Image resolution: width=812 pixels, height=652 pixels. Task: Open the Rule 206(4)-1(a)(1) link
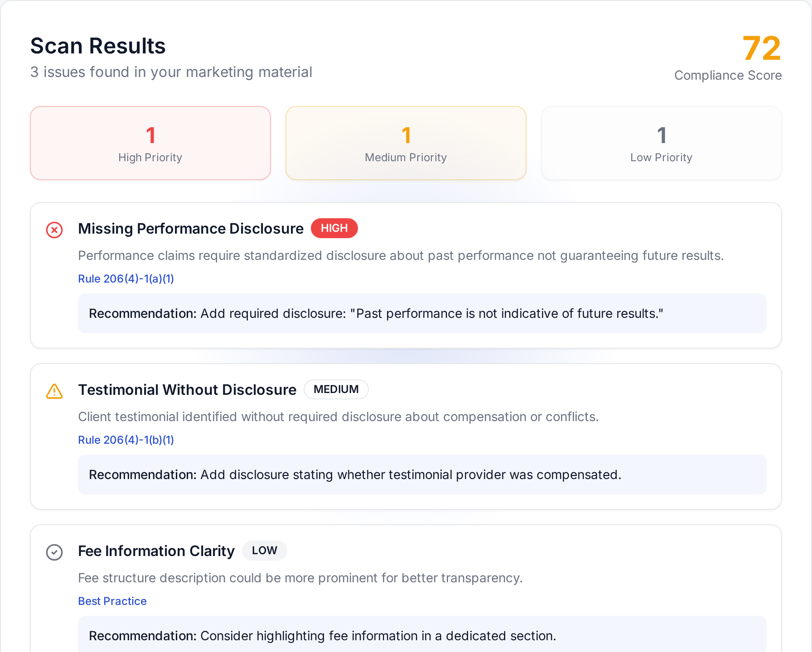126,278
